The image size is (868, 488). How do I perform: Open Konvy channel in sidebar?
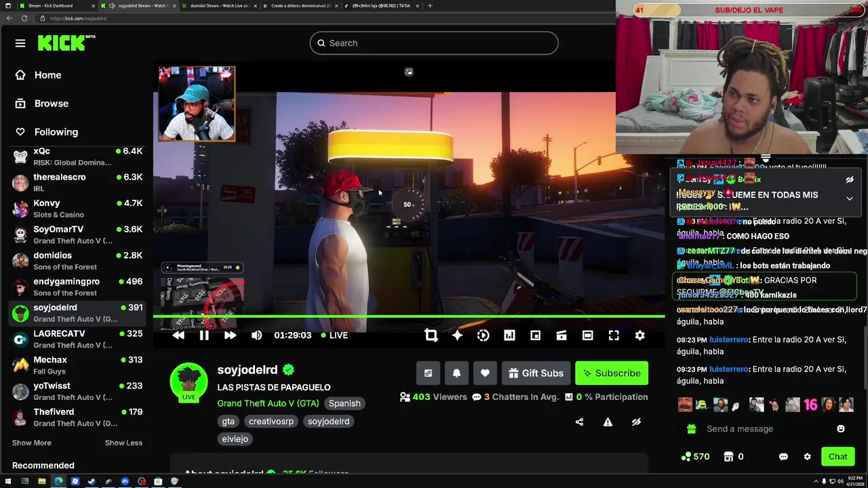pos(77,209)
